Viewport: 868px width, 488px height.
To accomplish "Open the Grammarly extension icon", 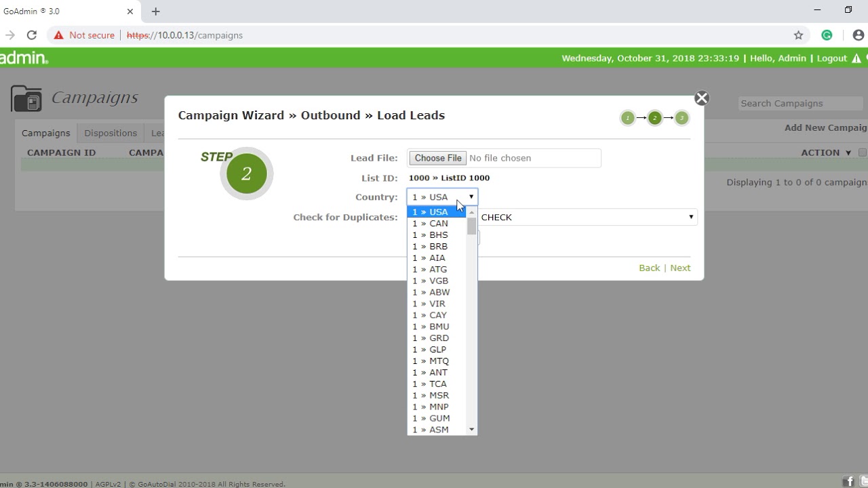I will pos(827,35).
